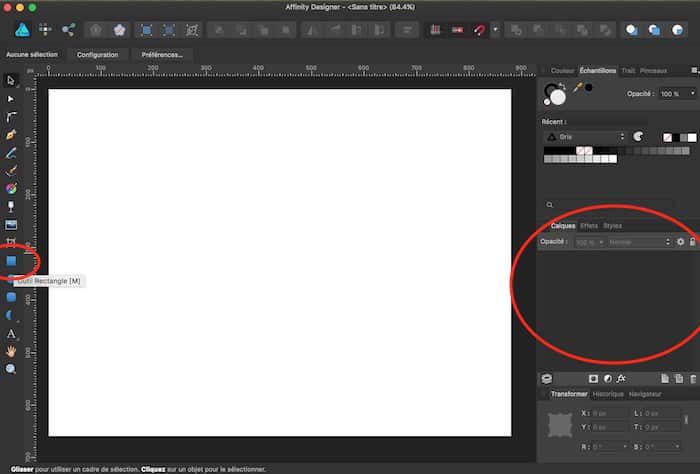Viewport: 700px width, 474px height.
Task: Select the Crescent shape tool
Action: tap(10, 316)
